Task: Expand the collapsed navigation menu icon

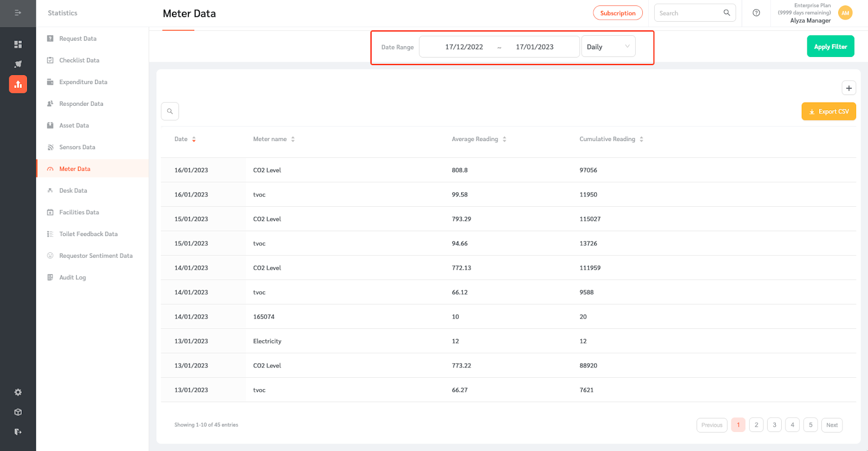Action: pyautogui.click(x=18, y=12)
